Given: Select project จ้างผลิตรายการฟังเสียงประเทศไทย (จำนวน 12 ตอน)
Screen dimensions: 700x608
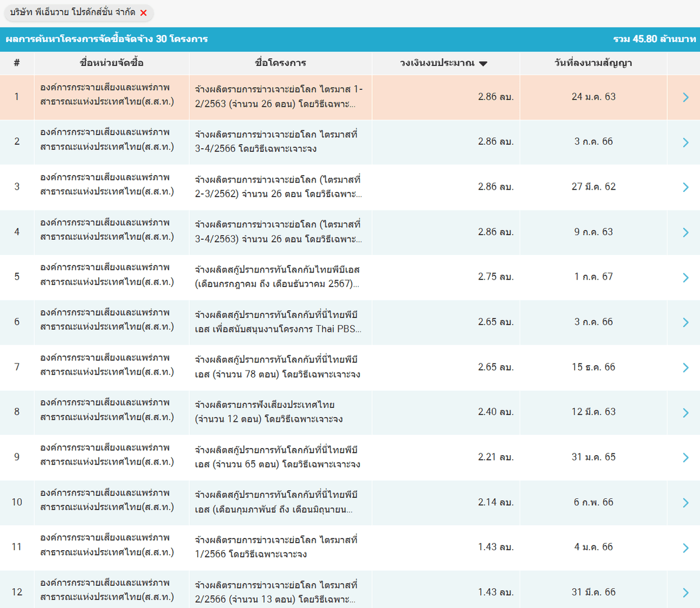Looking at the screenshot, I should click(269, 412).
